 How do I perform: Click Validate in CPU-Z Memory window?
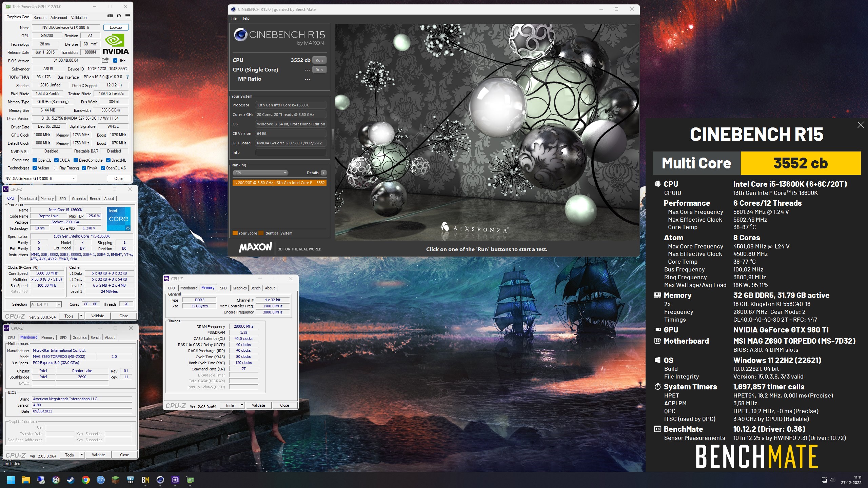pyautogui.click(x=258, y=405)
